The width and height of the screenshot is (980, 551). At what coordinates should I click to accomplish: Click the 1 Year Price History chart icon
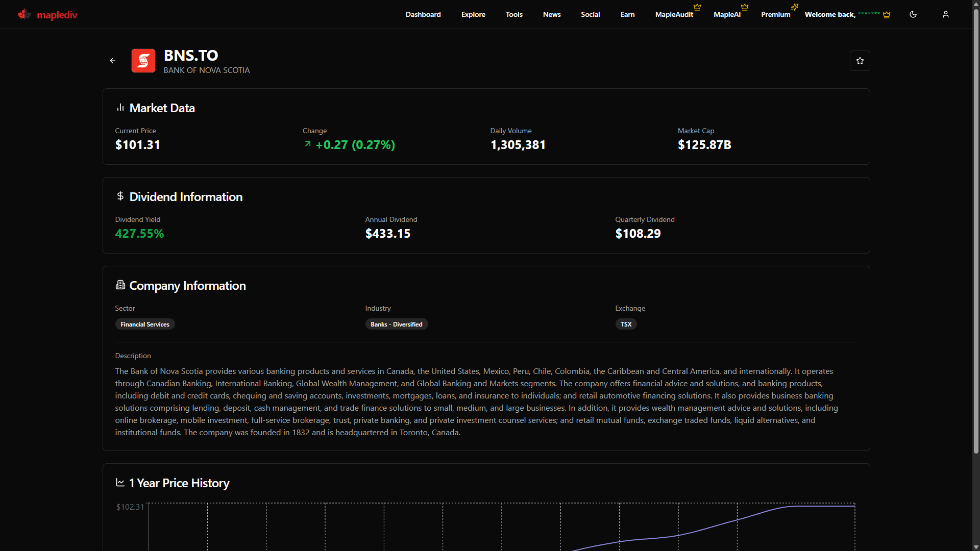[119, 483]
